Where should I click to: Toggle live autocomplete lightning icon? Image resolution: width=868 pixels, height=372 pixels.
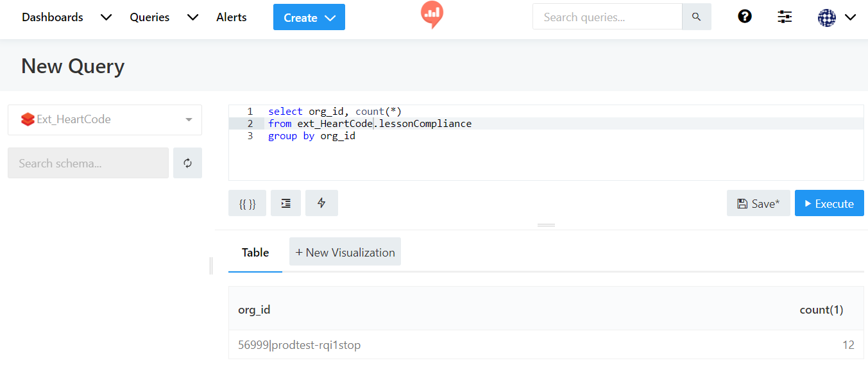coord(321,203)
